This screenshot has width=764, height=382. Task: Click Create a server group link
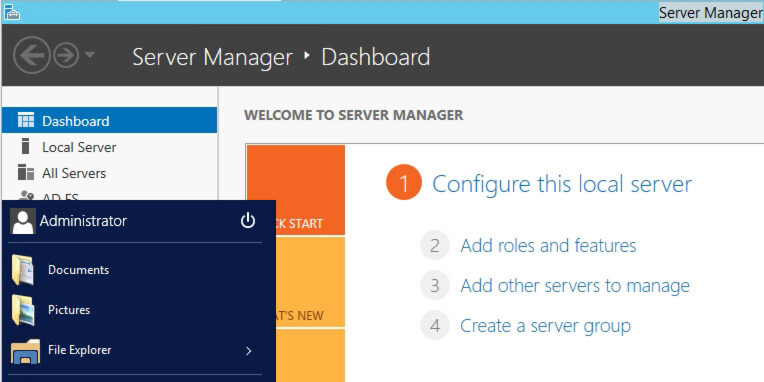pos(545,325)
